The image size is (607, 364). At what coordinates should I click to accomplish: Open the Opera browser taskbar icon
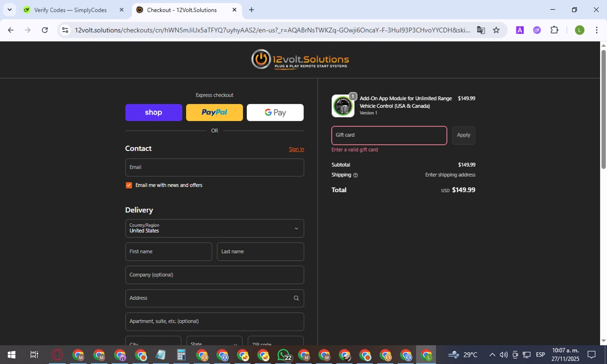(57, 355)
